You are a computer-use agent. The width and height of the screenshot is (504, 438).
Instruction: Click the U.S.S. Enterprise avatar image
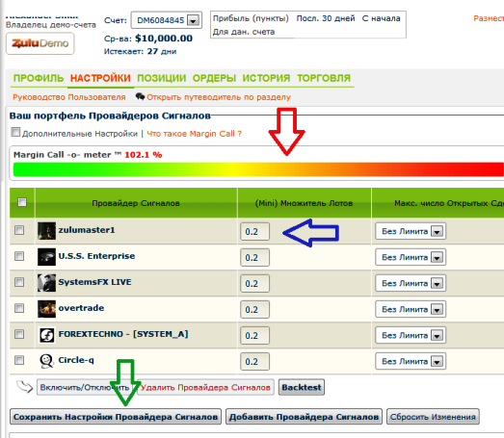tap(46, 257)
